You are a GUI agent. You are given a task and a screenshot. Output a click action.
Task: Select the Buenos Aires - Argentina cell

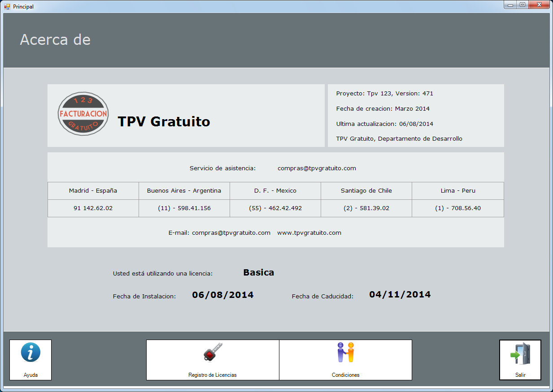tap(184, 191)
